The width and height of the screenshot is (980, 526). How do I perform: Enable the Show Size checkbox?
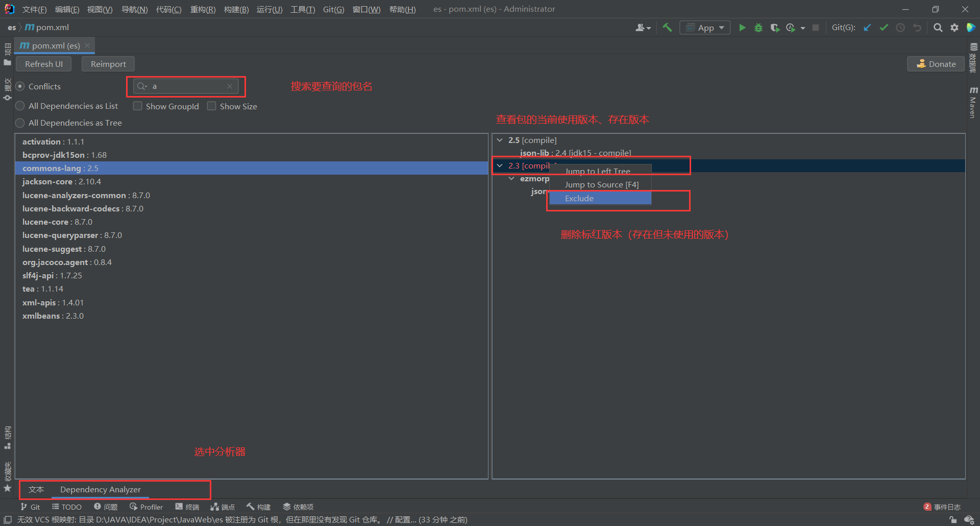pos(211,106)
